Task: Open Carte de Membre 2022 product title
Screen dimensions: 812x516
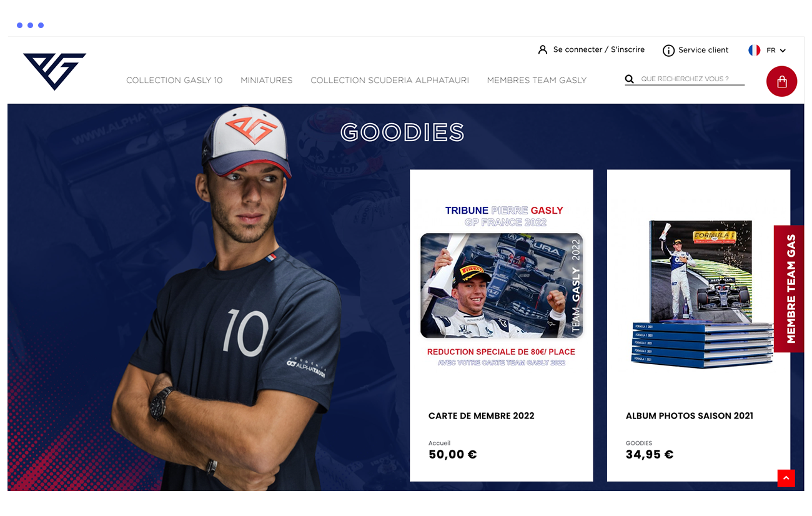Action: [x=482, y=415]
